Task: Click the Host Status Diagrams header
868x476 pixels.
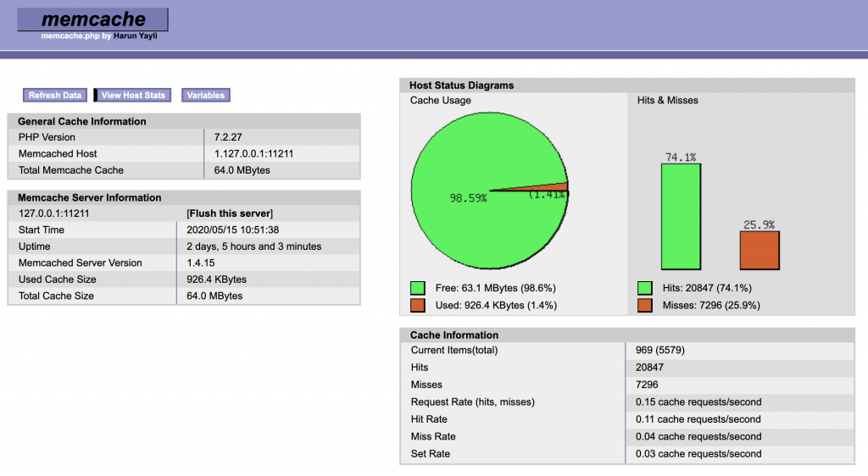Action: 462,86
